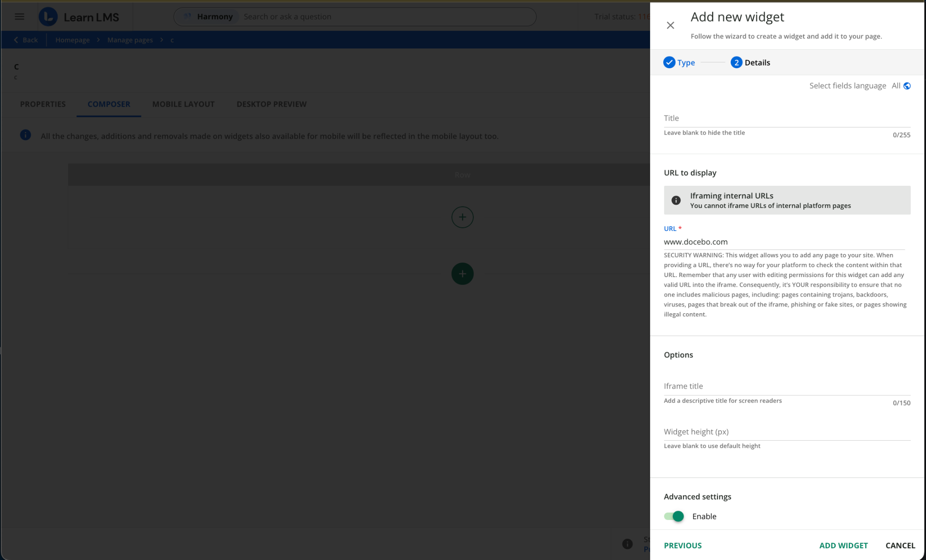The width and height of the screenshot is (926, 560).
Task: Open the hamburger main menu
Action: (19, 17)
